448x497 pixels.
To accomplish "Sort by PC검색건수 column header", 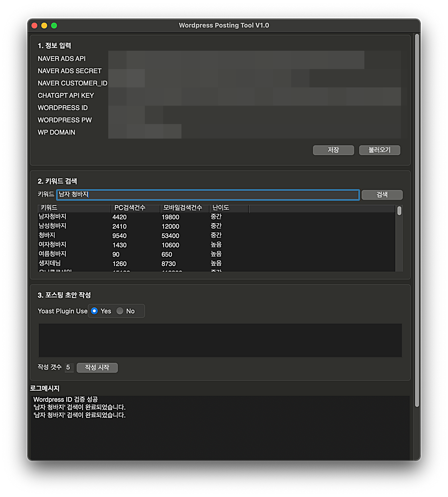I will [136, 208].
